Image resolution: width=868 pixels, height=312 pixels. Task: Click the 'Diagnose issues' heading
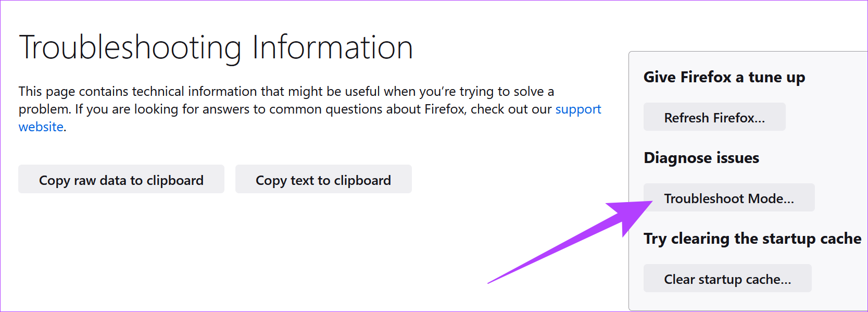coord(701,158)
